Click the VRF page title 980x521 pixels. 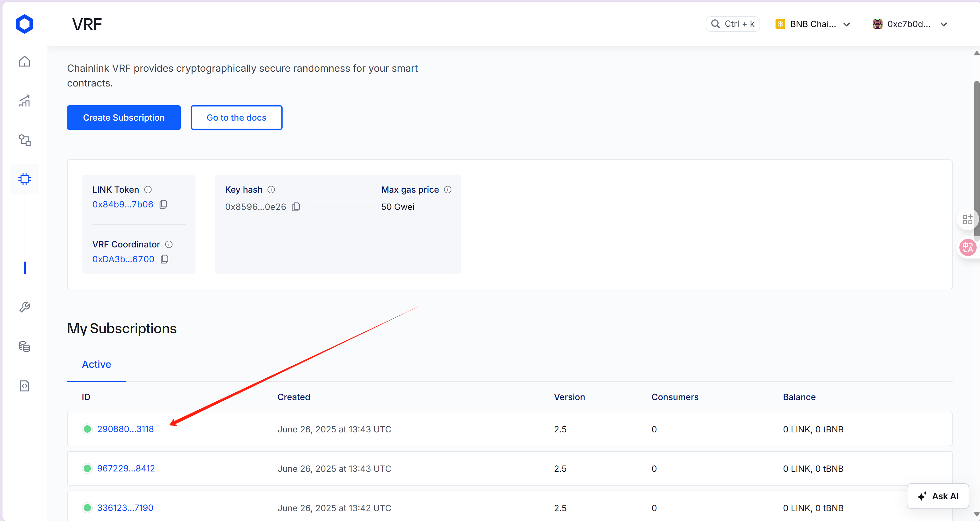pyautogui.click(x=87, y=24)
